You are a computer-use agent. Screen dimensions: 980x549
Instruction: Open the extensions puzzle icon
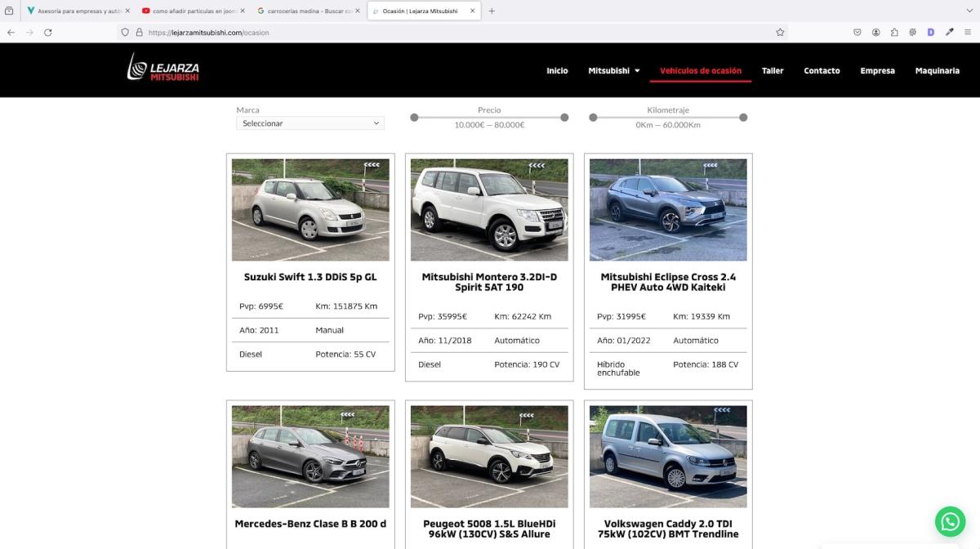(x=894, y=32)
